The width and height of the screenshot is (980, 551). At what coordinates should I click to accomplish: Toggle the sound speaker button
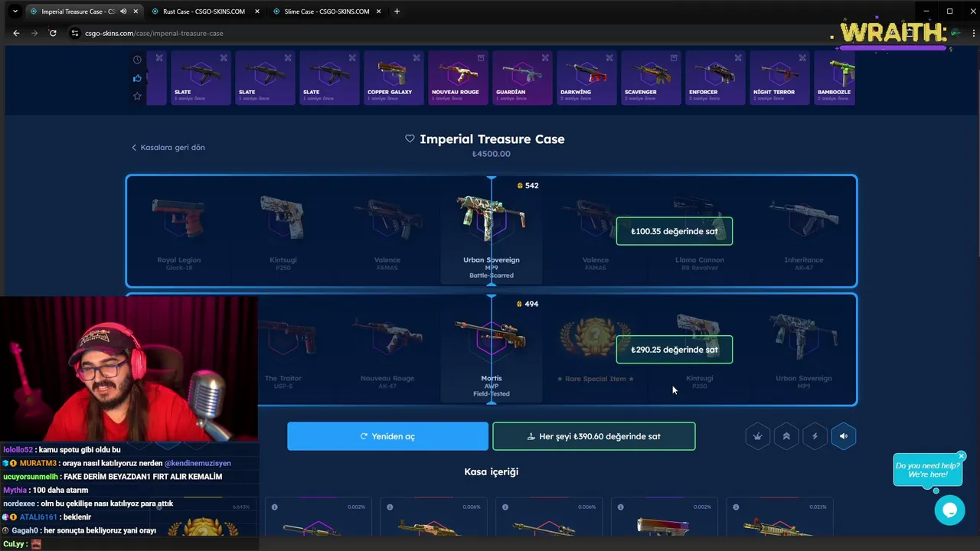pyautogui.click(x=843, y=436)
